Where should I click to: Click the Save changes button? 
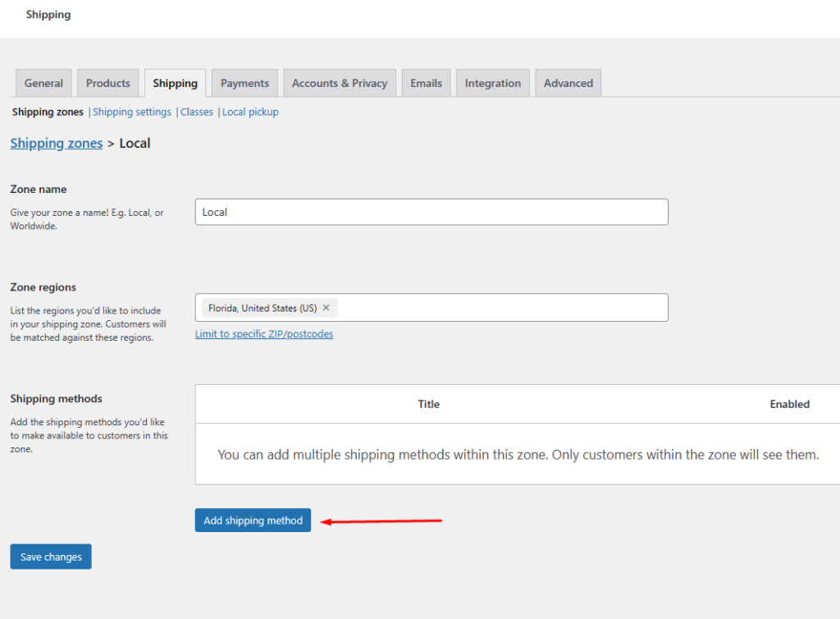point(50,556)
